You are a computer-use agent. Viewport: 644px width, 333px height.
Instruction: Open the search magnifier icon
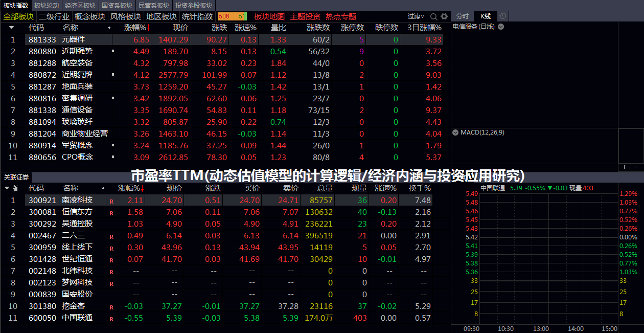433,16
